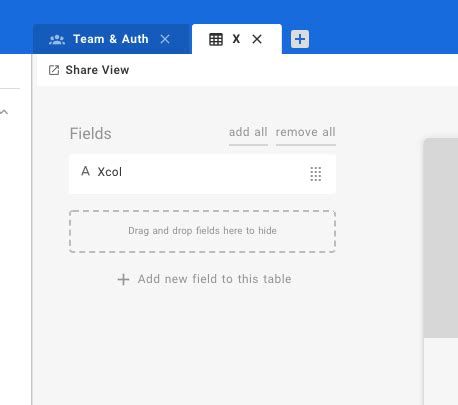Click the plus icon for adding new field
The width and height of the screenshot is (458, 405).
[123, 279]
